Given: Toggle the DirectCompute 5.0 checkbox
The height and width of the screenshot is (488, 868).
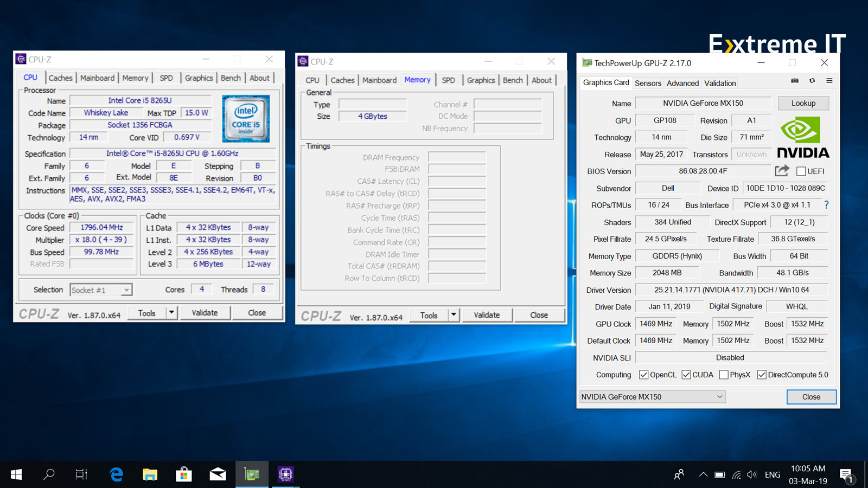Looking at the screenshot, I should tap(762, 375).
